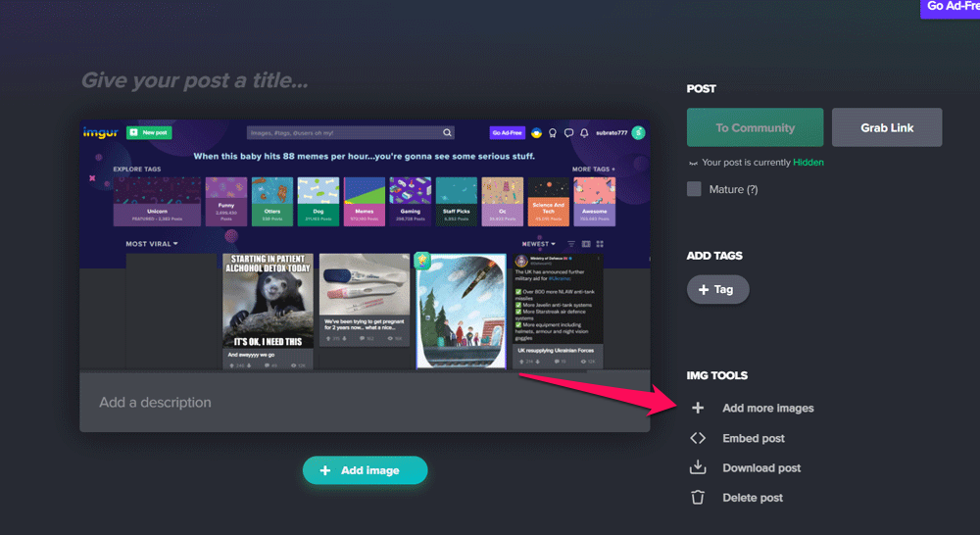Viewport: 980px width, 535px height.
Task: Enable the Mature checkbox
Action: (x=694, y=189)
